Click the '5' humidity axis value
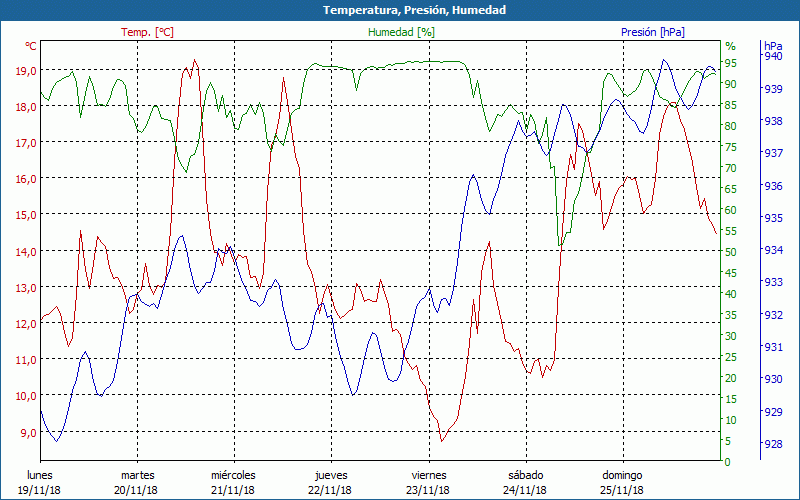This screenshot has height=500, width=800. pyautogui.click(x=728, y=441)
